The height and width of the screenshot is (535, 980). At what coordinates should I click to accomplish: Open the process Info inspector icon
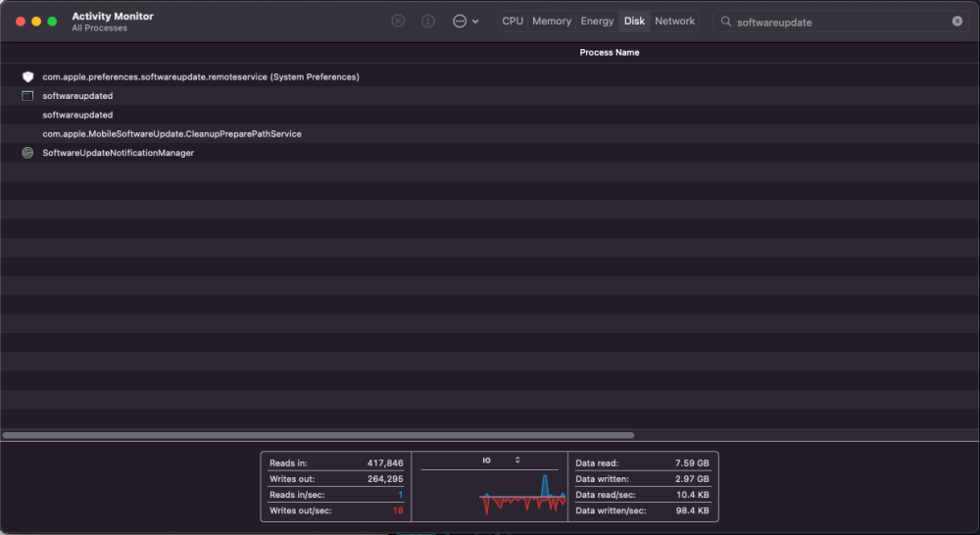(x=428, y=22)
